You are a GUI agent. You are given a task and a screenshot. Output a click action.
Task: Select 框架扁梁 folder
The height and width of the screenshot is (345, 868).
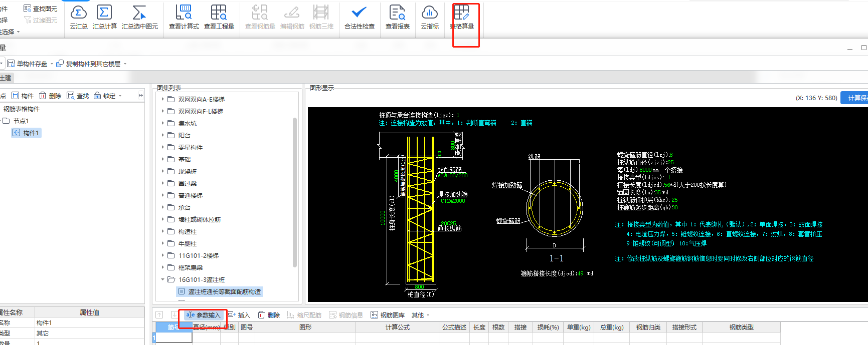(x=191, y=267)
